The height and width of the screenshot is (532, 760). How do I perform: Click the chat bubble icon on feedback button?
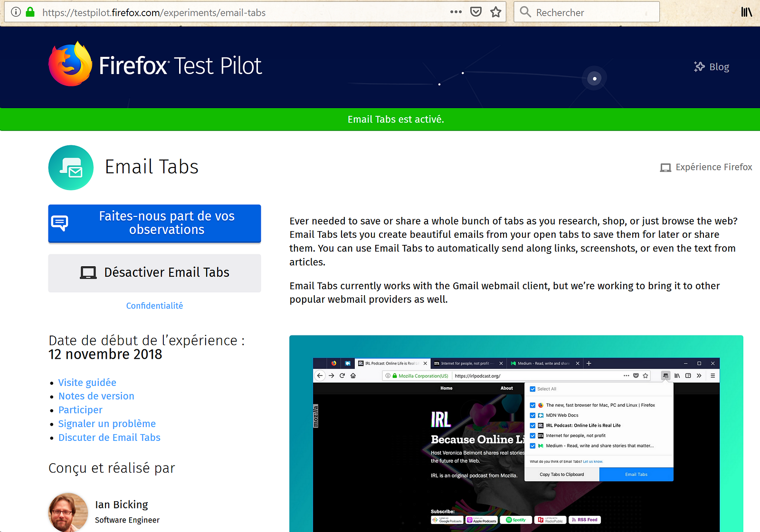click(60, 223)
